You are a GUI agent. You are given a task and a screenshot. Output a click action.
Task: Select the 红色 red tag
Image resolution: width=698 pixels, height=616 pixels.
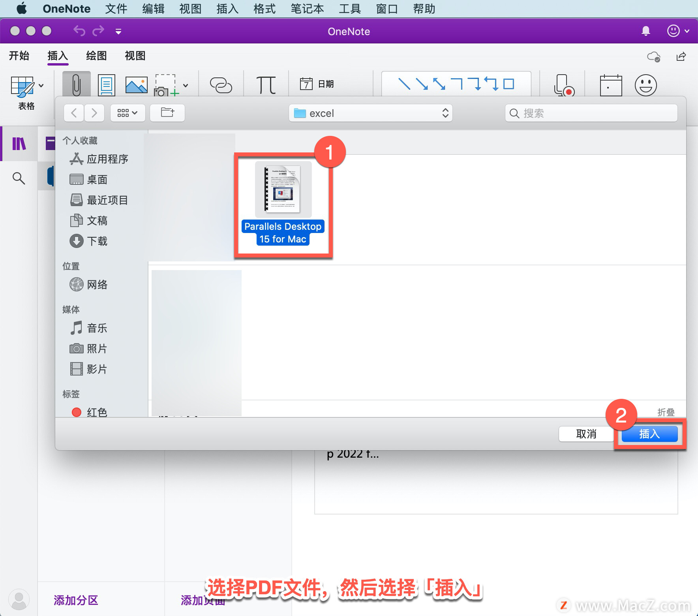[x=90, y=412]
